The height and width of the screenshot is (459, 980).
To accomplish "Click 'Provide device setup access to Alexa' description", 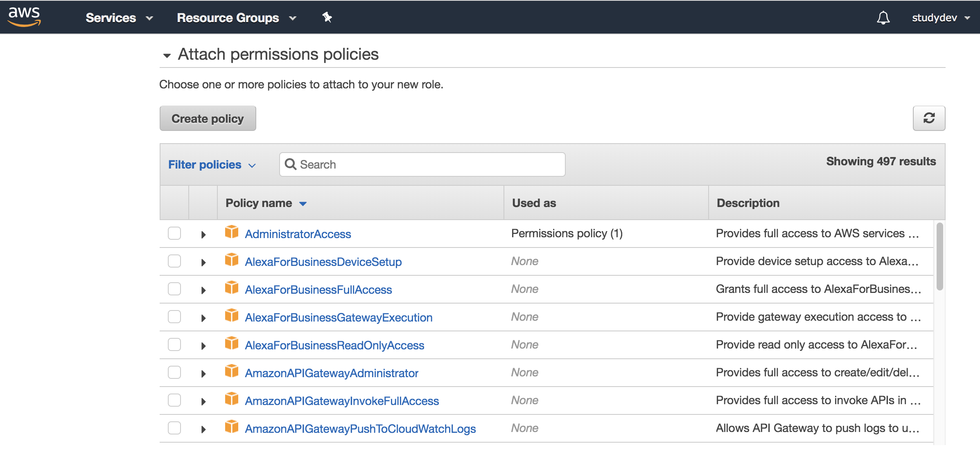I will click(817, 261).
